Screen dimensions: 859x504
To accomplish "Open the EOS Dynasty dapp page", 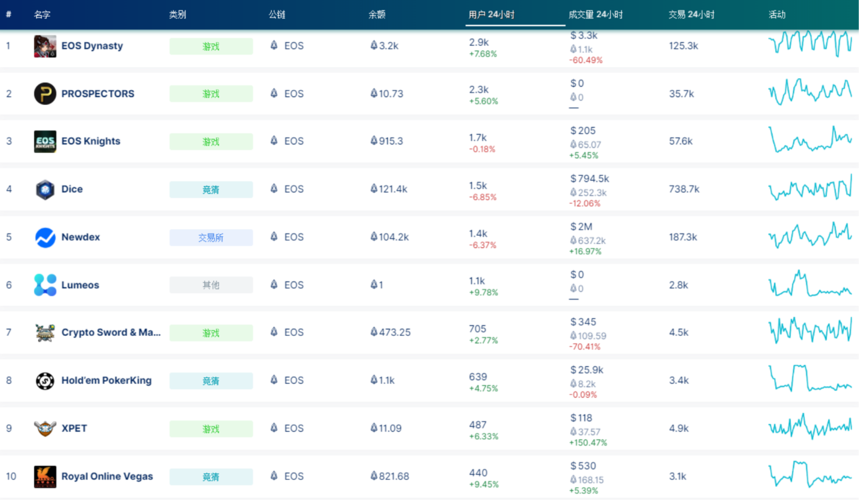I will point(92,46).
